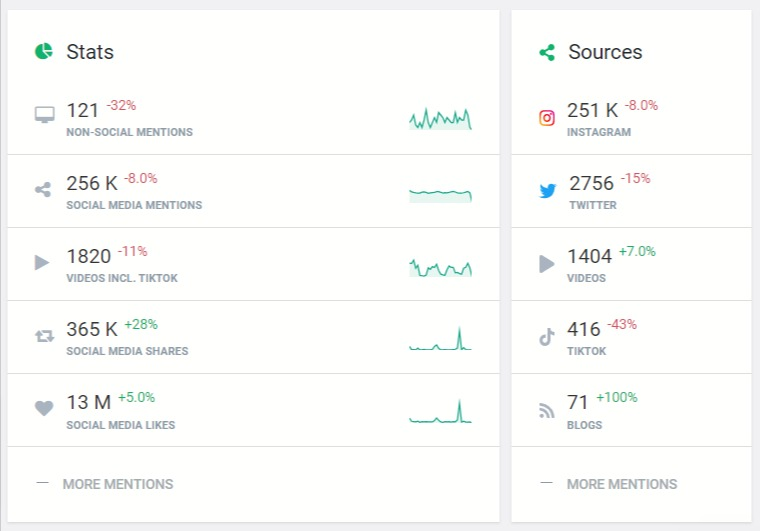Screen dimensions: 760x531
Task: Open the social media shares sparkline chart
Action: point(440,339)
